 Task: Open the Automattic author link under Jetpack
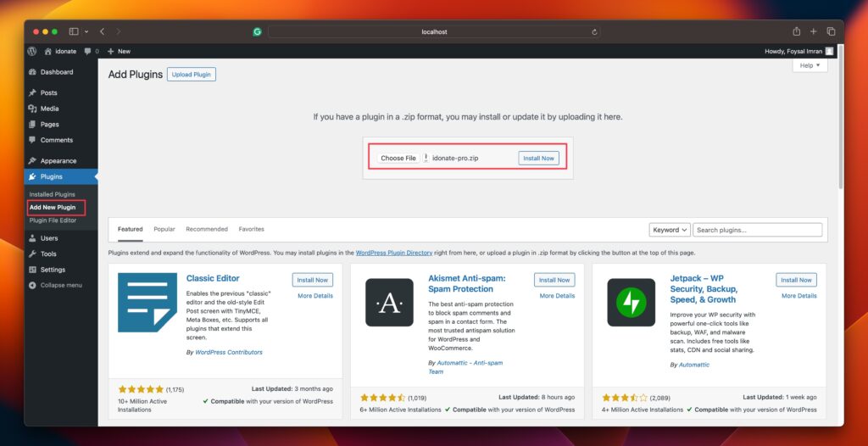pyautogui.click(x=694, y=365)
